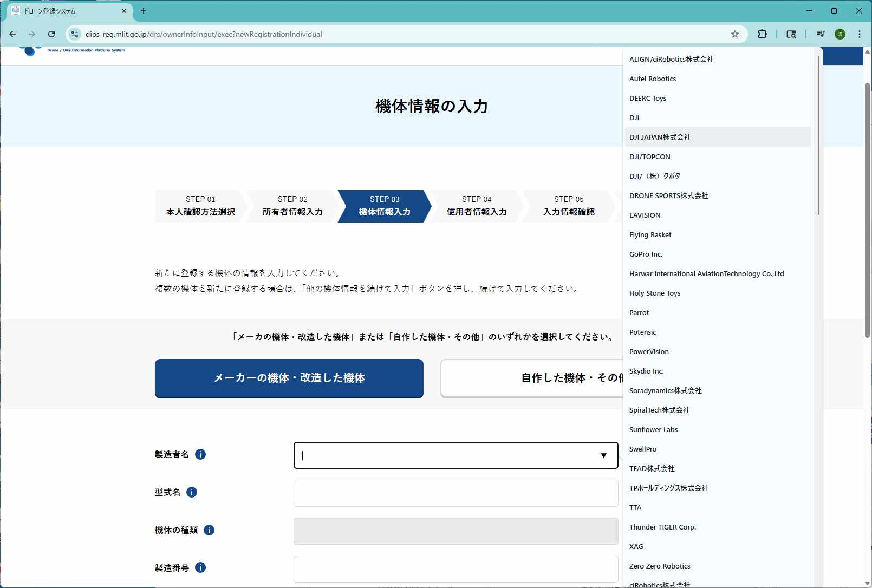Select EAVISION from the dropdown
The width and height of the screenshot is (872, 588).
click(718, 215)
